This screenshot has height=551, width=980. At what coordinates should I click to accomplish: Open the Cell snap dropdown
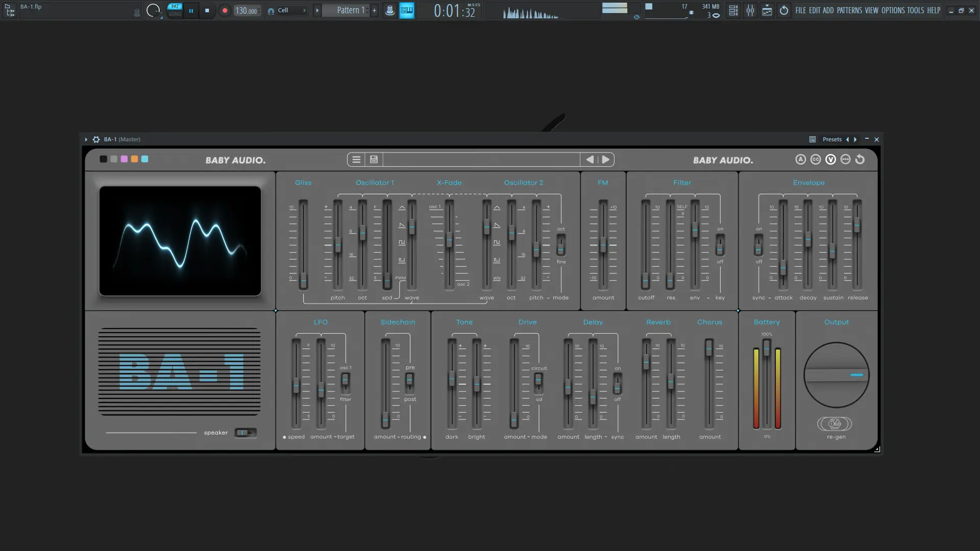pyautogui.click(x=291, y=10)
